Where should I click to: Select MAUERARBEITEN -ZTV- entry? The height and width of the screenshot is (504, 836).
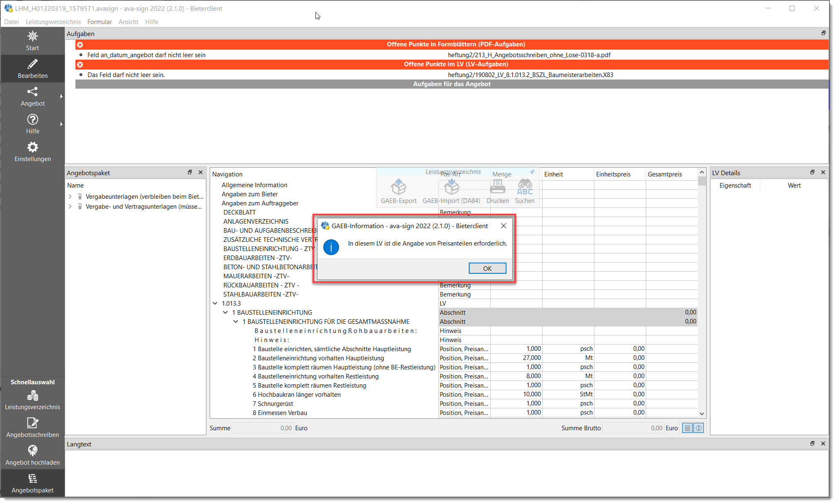[x=256, y=276]
